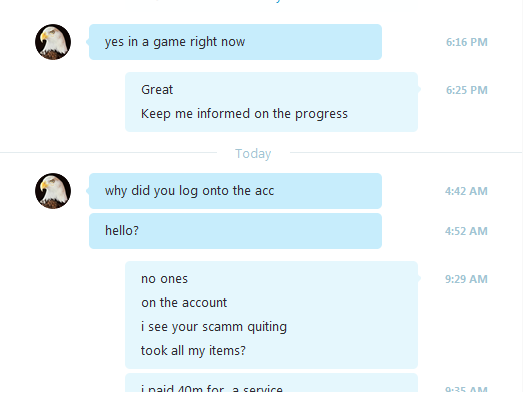Viewport: 523px width, 401px height.
Task: Click 'Keep me informed on the progress' text
Action: [244, 114]
